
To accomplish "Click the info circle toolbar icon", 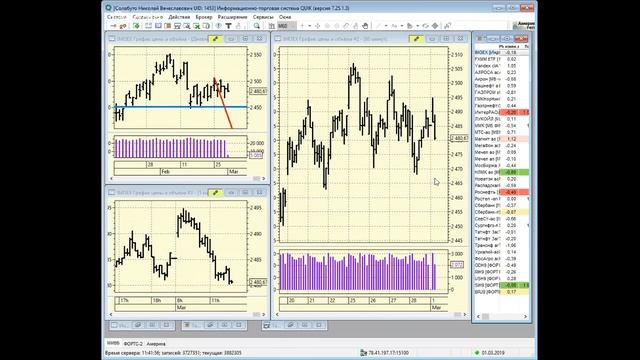I will click(219, 26).
